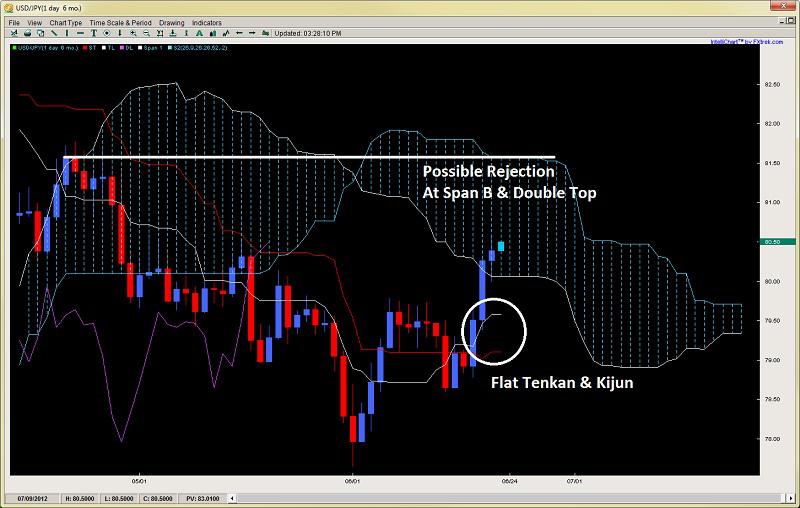
Task: Click the last toolbar icon after arrows
Action: [265, 33]
